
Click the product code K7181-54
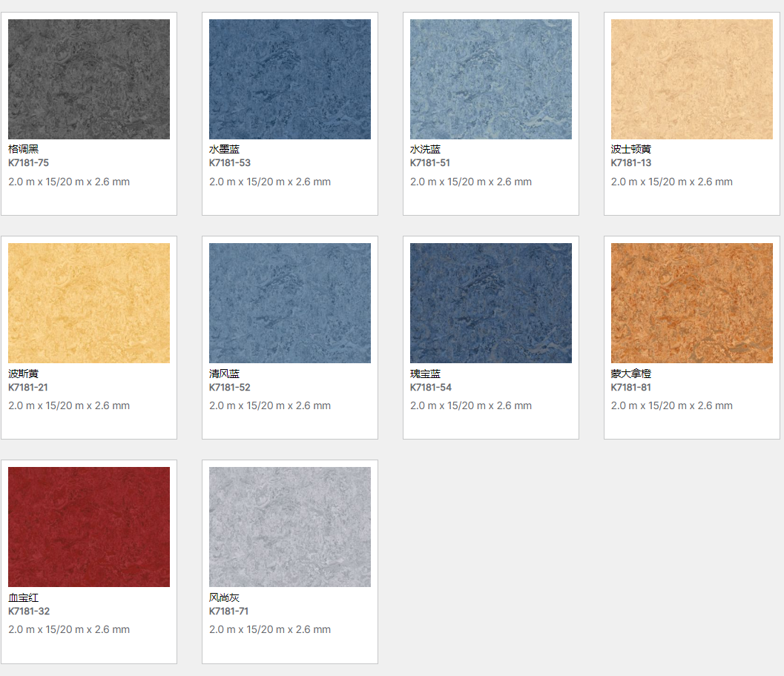[431, 387]
